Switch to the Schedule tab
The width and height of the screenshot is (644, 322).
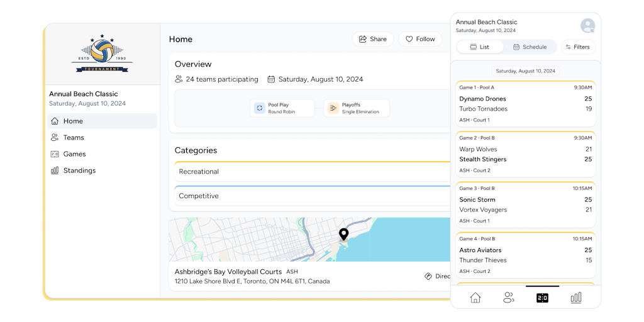click(x=530, y=47)
